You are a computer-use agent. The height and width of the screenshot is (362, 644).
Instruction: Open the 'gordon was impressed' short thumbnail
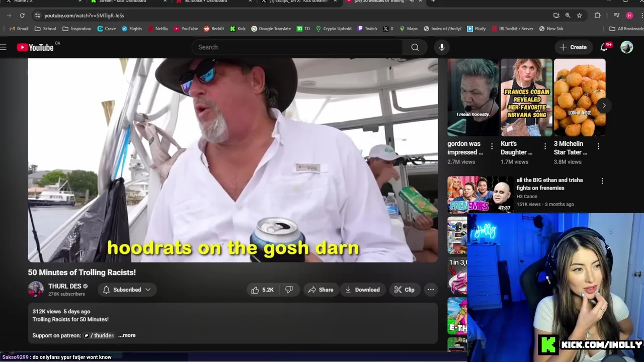point(473,98)
